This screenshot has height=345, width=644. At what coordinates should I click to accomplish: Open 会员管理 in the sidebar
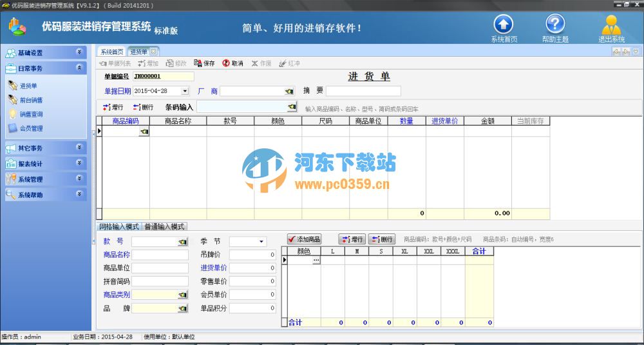26,128
